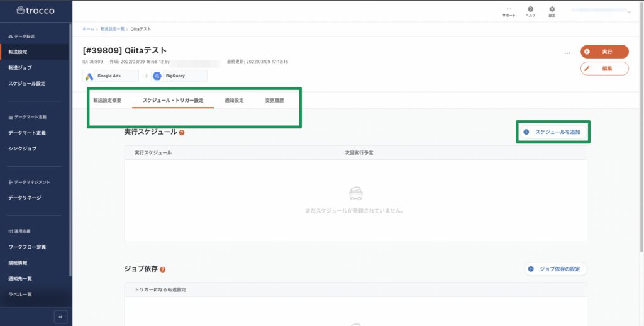Screen dimensions: 644x326
Task: Click the three-dots more options icon
Action: tap(567, 53)
